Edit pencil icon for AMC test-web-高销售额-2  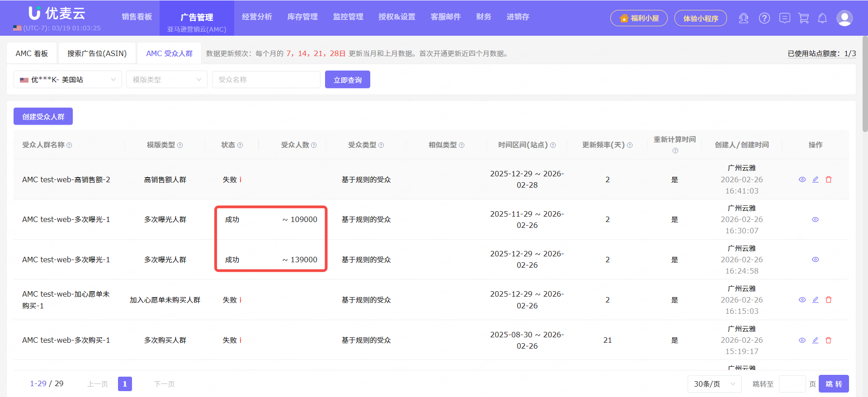pos(815,180)
